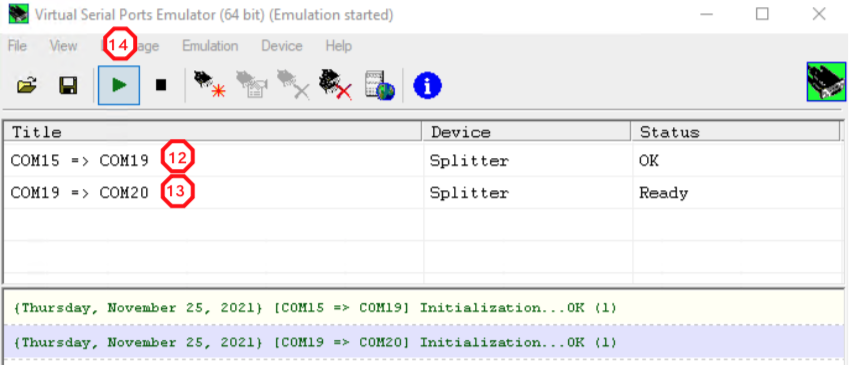Minimize the Virtual Serial Ports Emulator window
This screenshot has width=850, height=365.
pos(706,14)
